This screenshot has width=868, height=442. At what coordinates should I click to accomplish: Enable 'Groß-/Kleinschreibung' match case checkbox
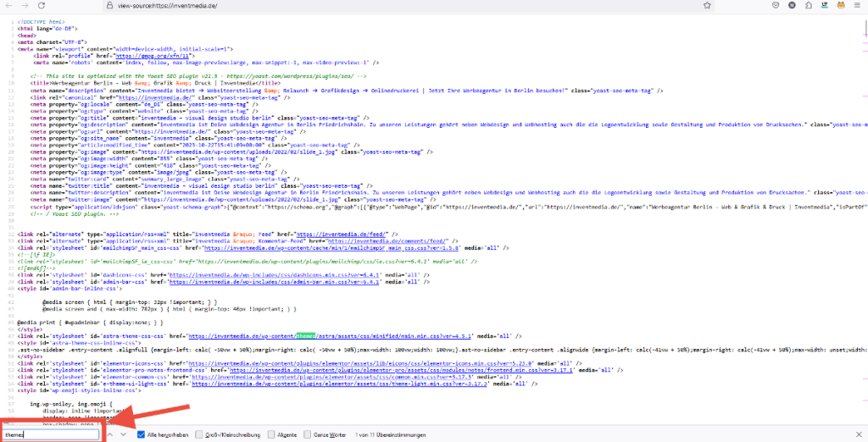(197, 434)
